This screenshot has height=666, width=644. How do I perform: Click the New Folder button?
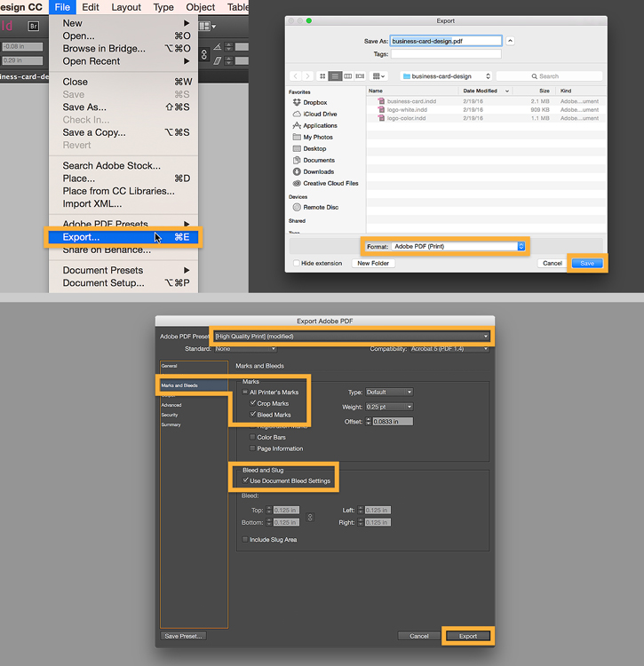point(373,263)
